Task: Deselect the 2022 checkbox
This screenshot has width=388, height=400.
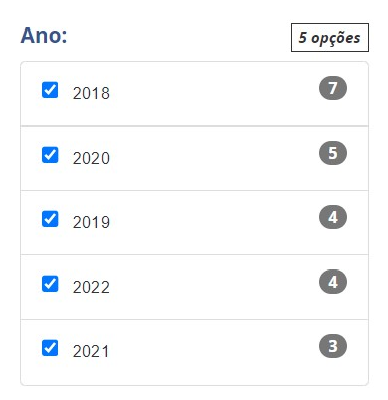Action: coord(50,284)
